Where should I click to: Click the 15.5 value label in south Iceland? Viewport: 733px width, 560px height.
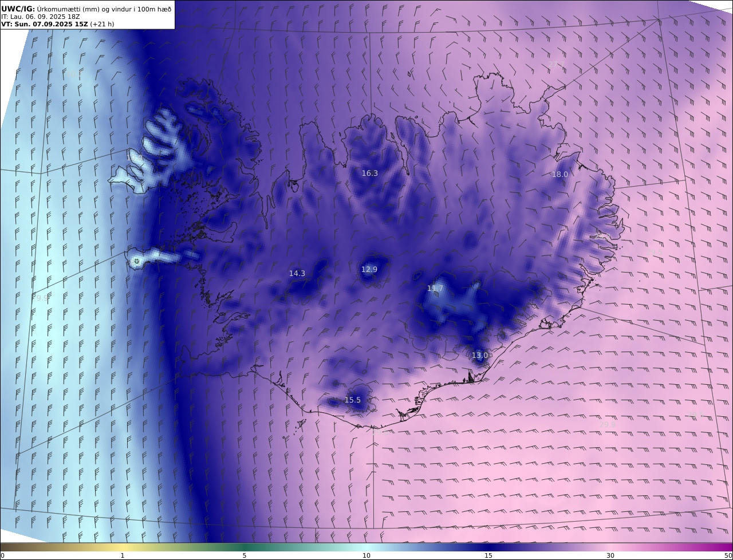[x=353, y=400]
